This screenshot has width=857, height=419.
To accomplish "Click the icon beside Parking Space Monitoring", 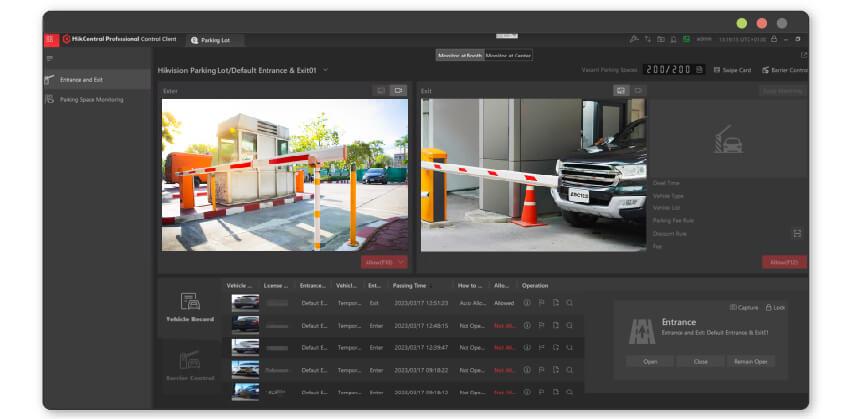I will [x=50, y=99].
